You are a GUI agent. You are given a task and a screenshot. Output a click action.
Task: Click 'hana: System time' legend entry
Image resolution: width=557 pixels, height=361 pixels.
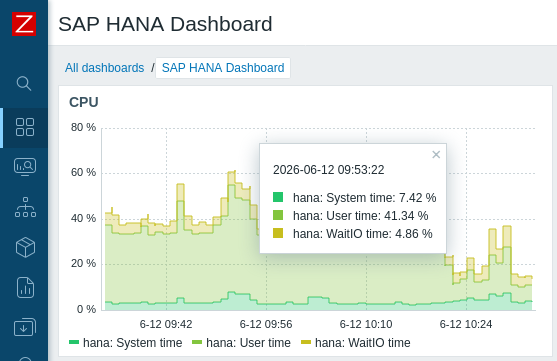(x=125, y=343)
